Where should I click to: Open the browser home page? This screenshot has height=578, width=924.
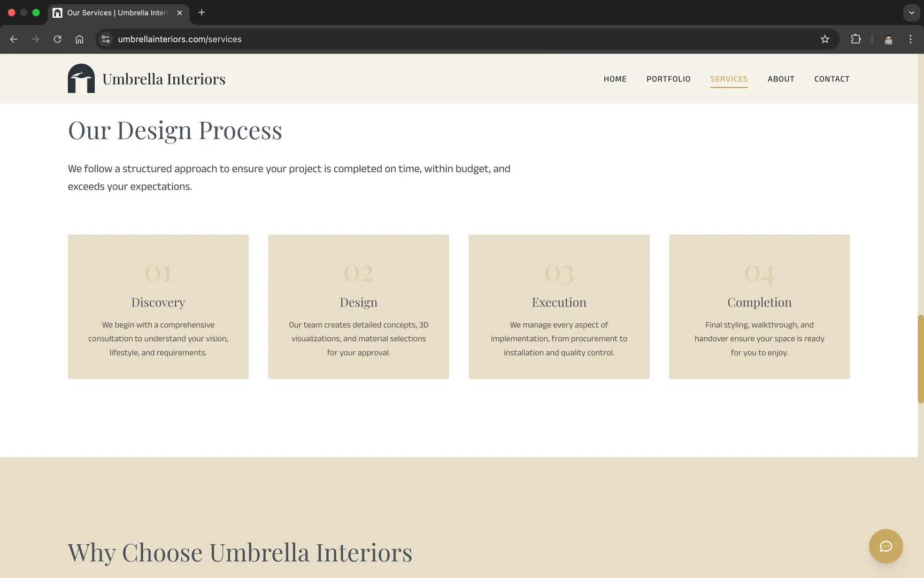pos(80,39)
